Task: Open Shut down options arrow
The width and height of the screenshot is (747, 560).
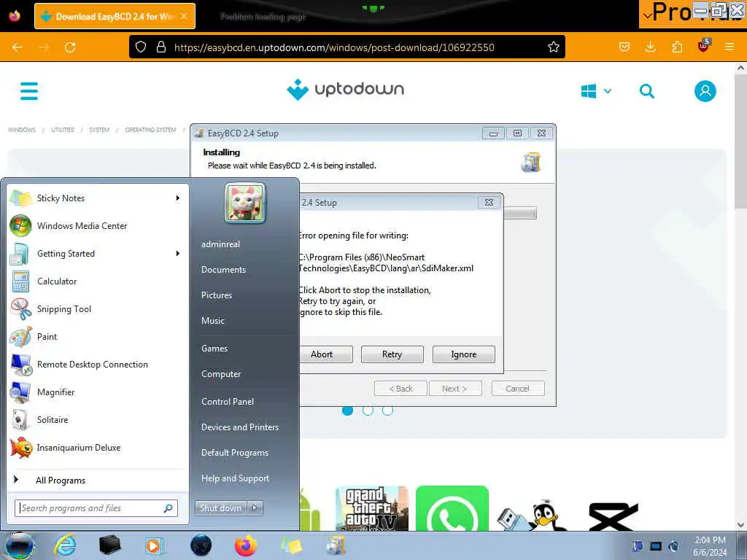Action: click(255, 508)
